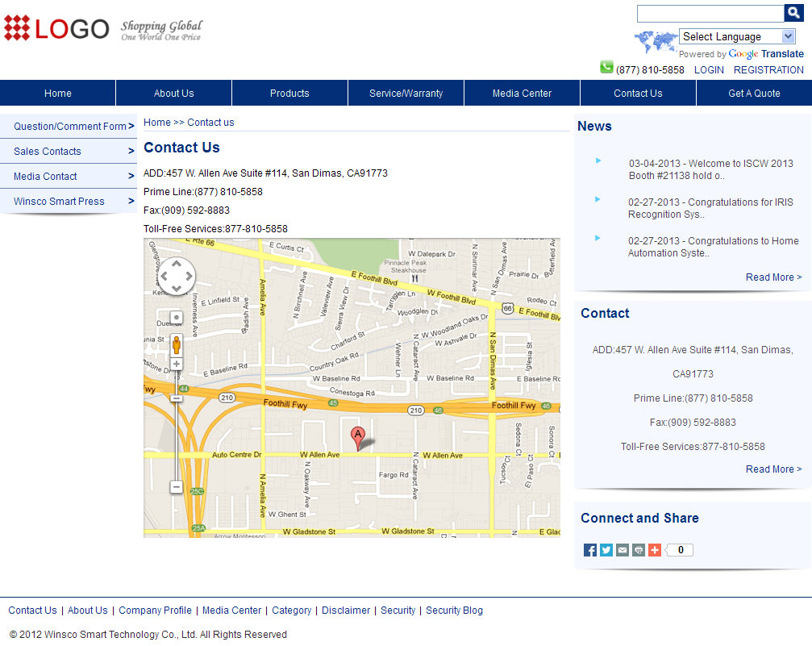Screen dimensions: 812x646
Task: Click footer Disclaimer link
Action: (x=346, y=611)
